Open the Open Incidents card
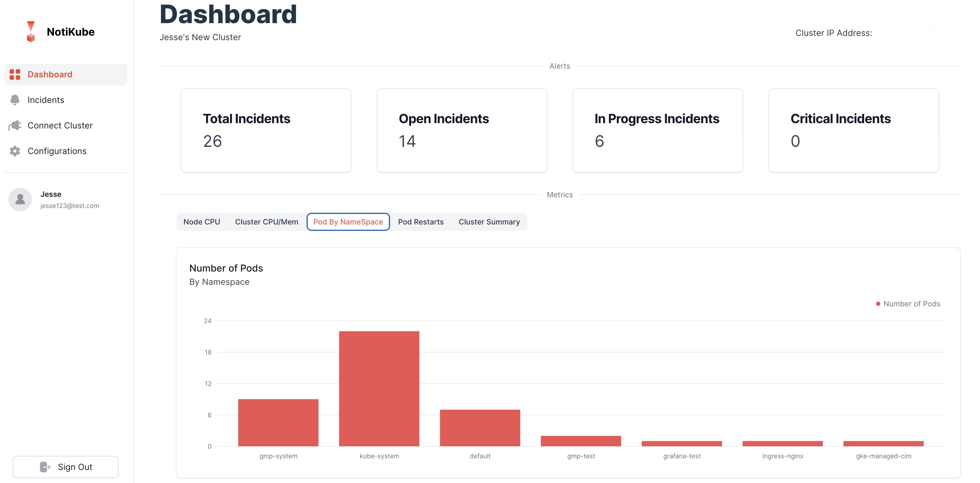This screenshot has width=980, height=483. 462,130
